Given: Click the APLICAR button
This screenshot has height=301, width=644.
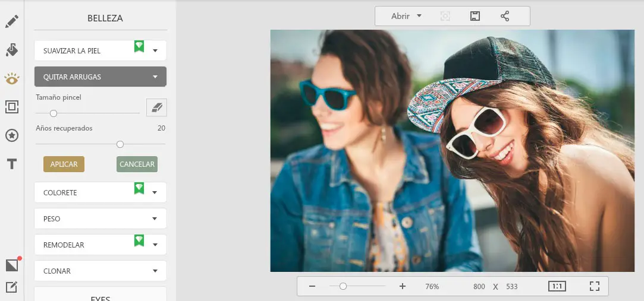Looking at the screenshot, I should point(64,164).
